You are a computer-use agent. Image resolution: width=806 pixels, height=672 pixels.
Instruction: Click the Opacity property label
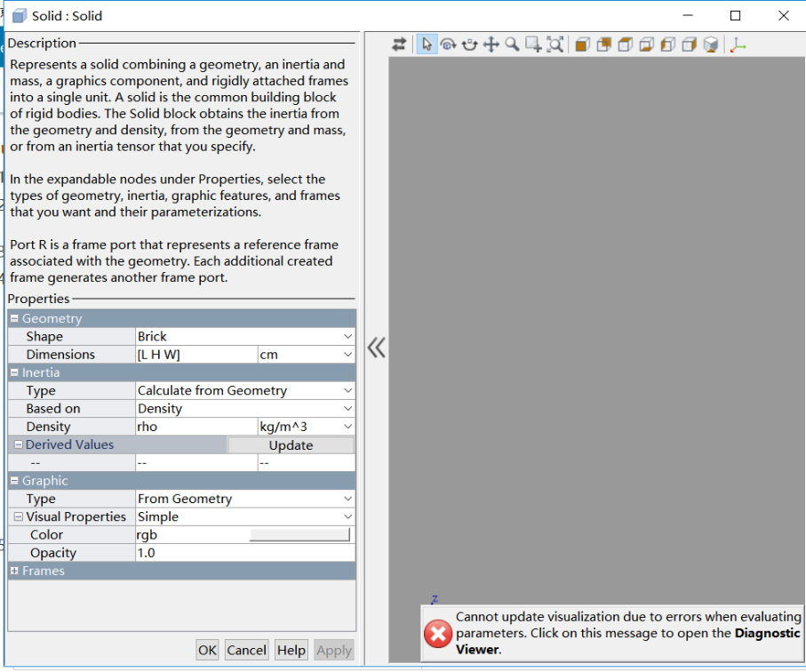pyautogui.click(x=53, y=553)
